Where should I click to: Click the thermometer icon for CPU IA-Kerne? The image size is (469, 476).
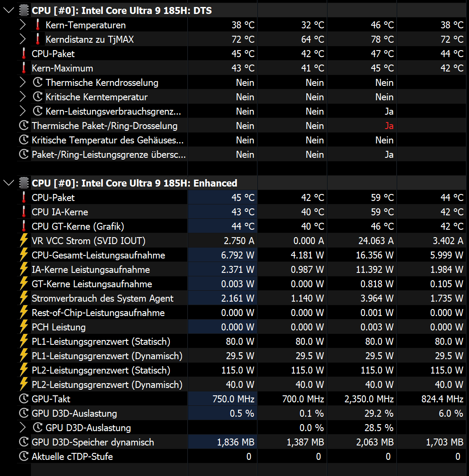coord(24,212)
